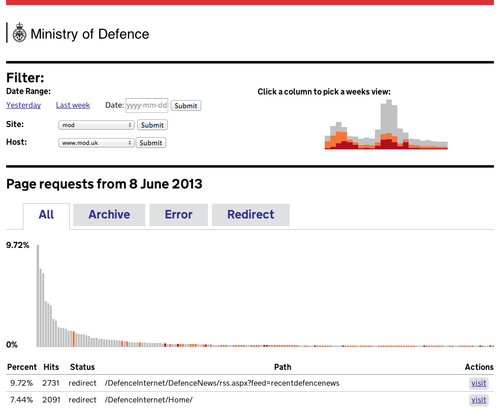Switch to the Archive tab
Image resolution: width=500 pixels, height=408 pixels.
tap(109, 215)
